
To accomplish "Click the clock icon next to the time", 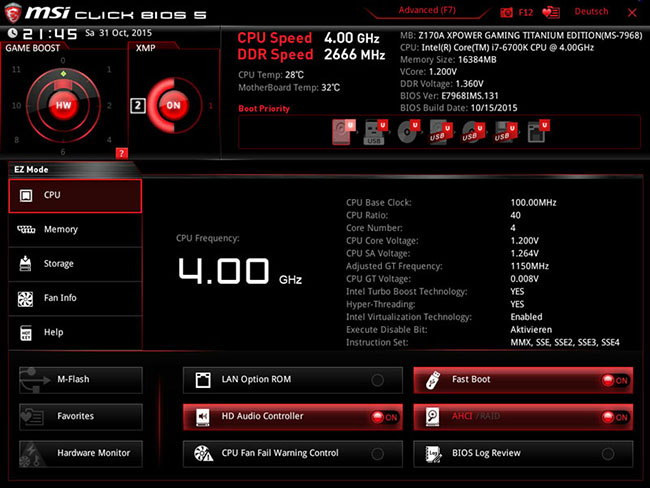I will (x=12, y=33).
